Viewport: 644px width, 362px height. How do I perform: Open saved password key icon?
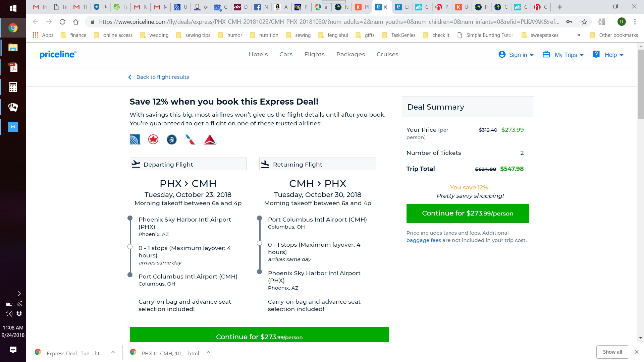[x=569, y=22]
